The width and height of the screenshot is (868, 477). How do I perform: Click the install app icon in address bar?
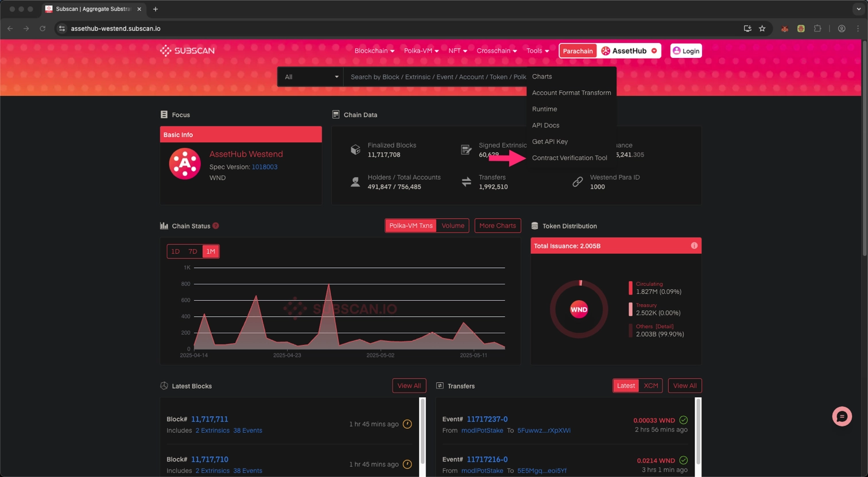747,28
